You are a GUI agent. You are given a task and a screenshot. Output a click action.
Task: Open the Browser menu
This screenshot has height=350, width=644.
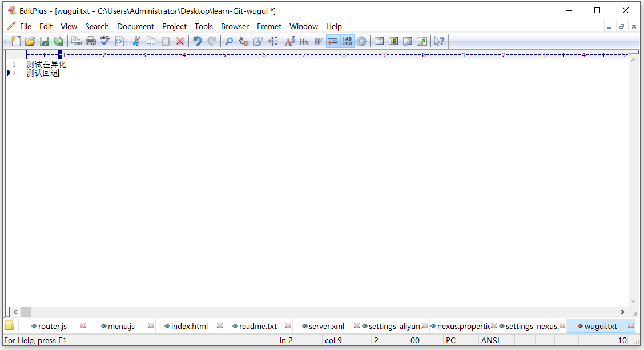[235, 26]
